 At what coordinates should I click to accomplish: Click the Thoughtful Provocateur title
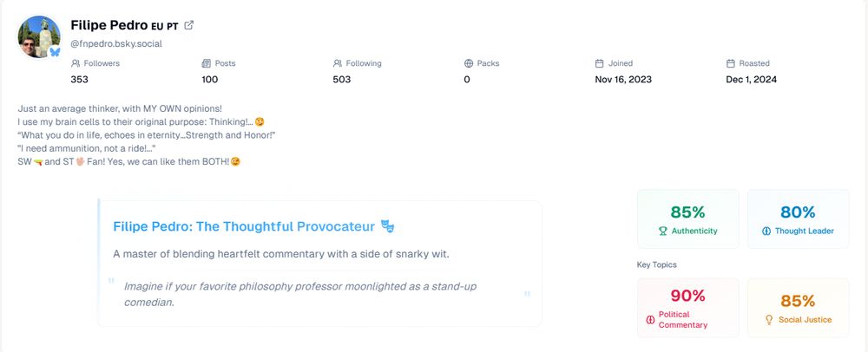point(244,226)
